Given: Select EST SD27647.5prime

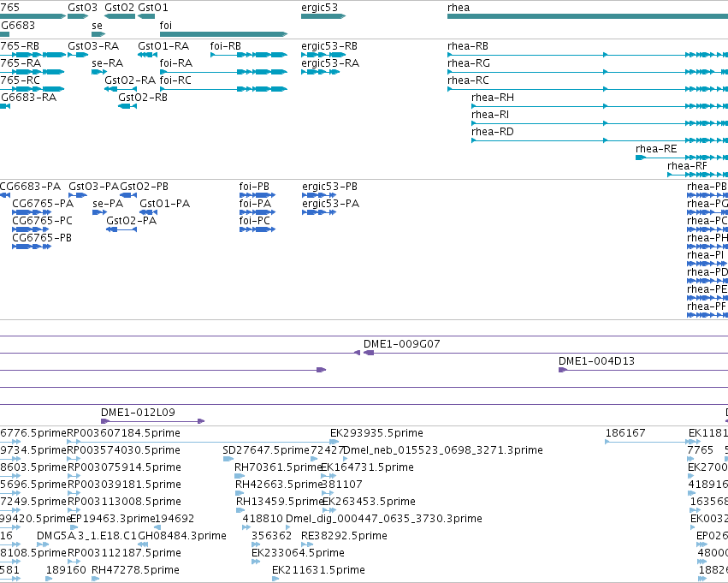Looking at the screenshot, I should point(228,459).
